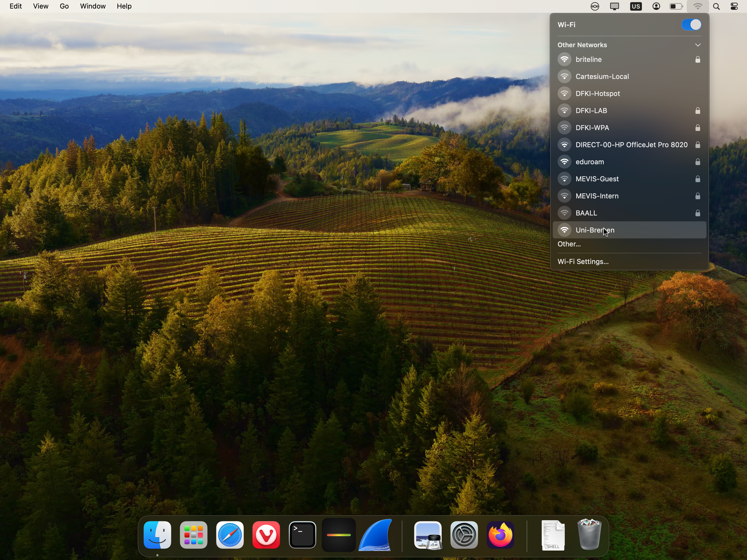Open the user account menu bar icon
The width and height of the screenshot is (747, 560).
pyautogui.click(x=656, y=6)
